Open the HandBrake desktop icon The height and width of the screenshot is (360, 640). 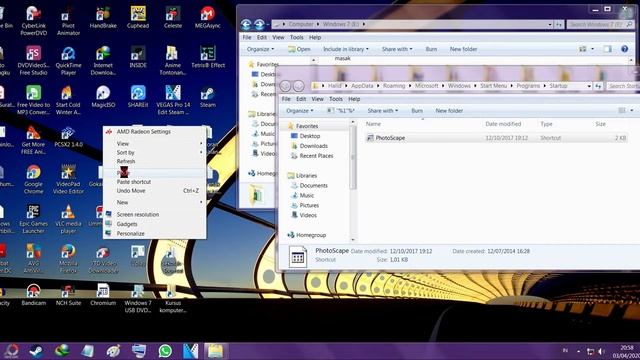point(103,17)
